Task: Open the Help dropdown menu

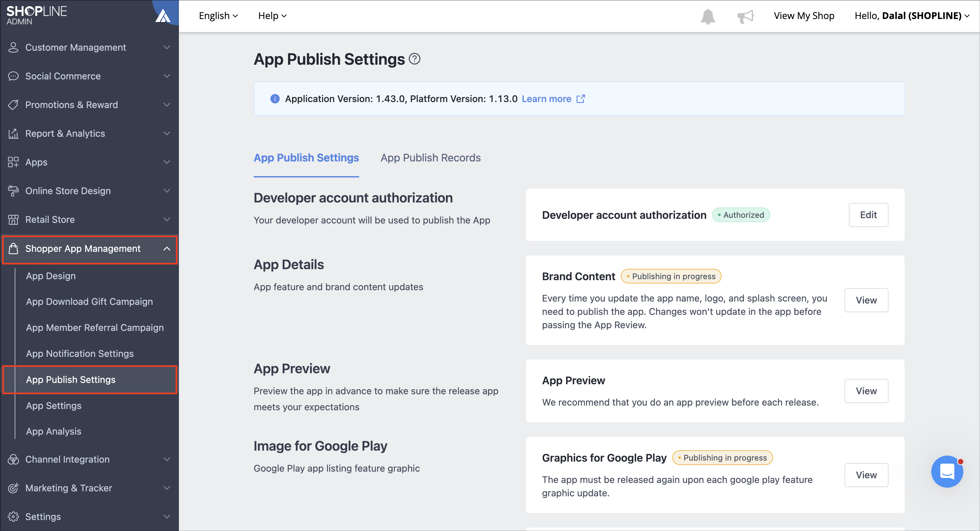Action: (x=272, y=16)
